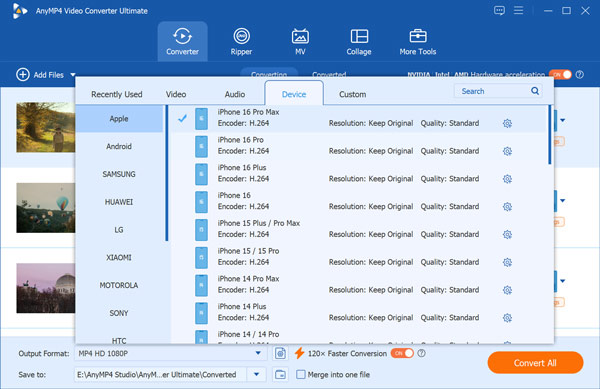
Task: Open the output profile settings icon
Action: click(280, 353)
